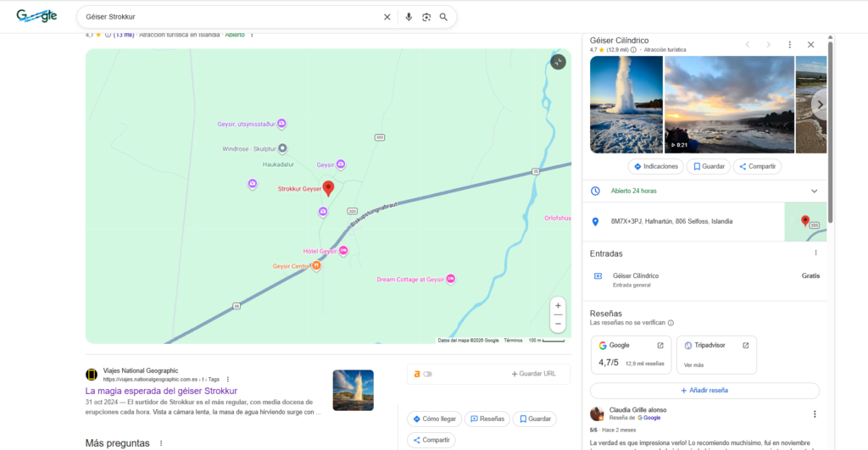Show next photos in the carousel
The image size is (868, 450).
point(819,104)
